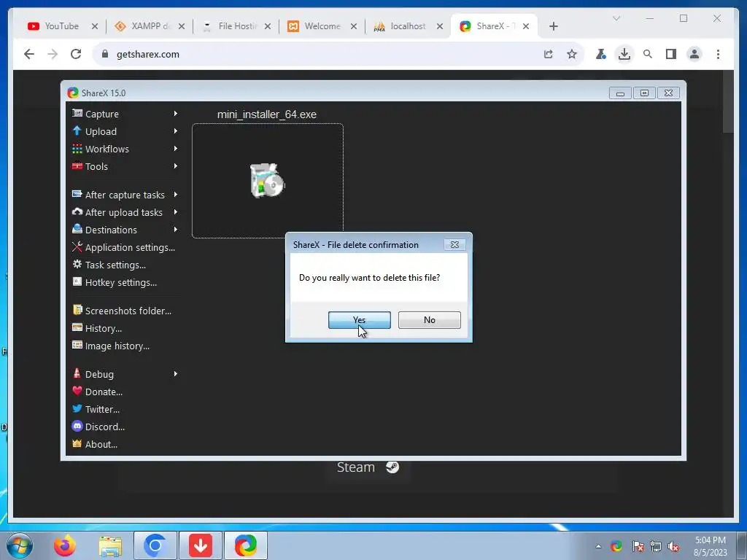Click the muted volume tray icon
747x560 pixels.
[673, 547]
